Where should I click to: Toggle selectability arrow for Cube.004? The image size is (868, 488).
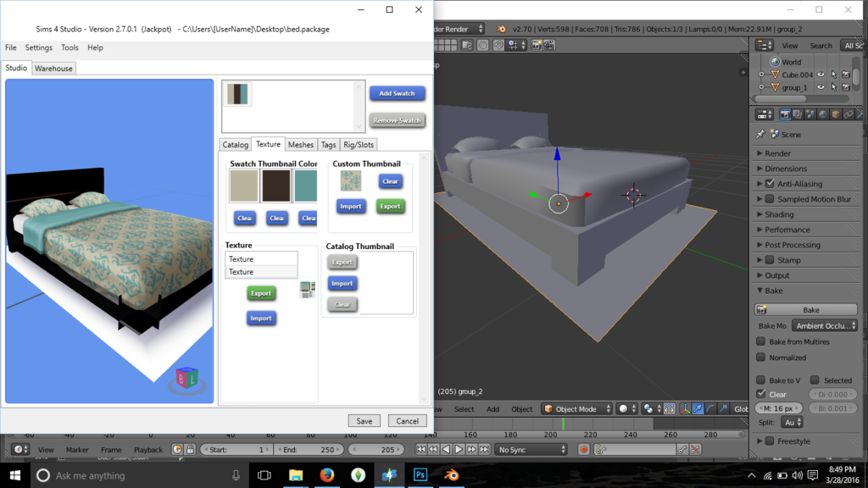point(834,75)
